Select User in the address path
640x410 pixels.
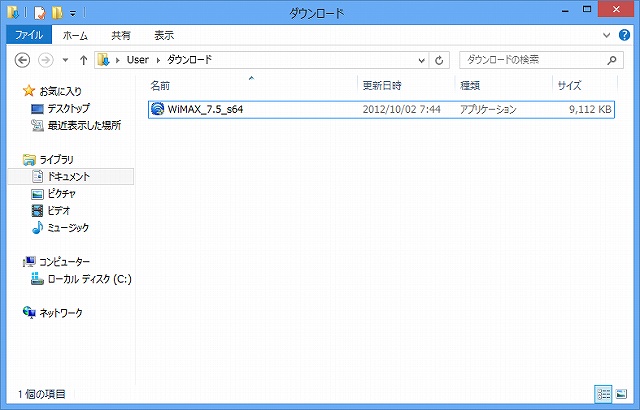138,60
